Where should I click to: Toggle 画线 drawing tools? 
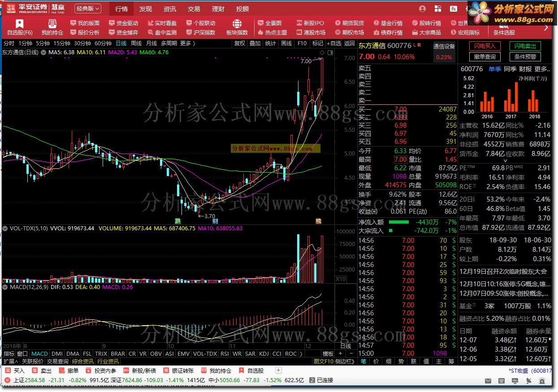click(x=286, y=43)
